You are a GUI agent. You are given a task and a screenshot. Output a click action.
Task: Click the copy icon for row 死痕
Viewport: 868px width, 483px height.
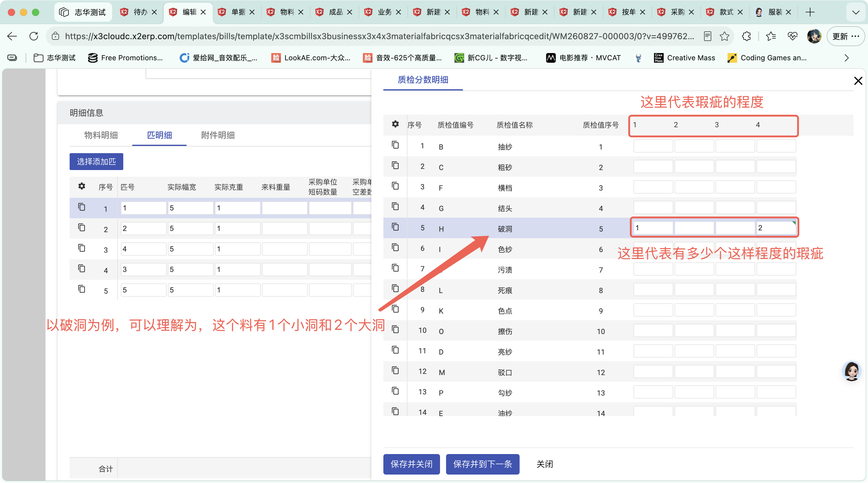click(395, 289)
